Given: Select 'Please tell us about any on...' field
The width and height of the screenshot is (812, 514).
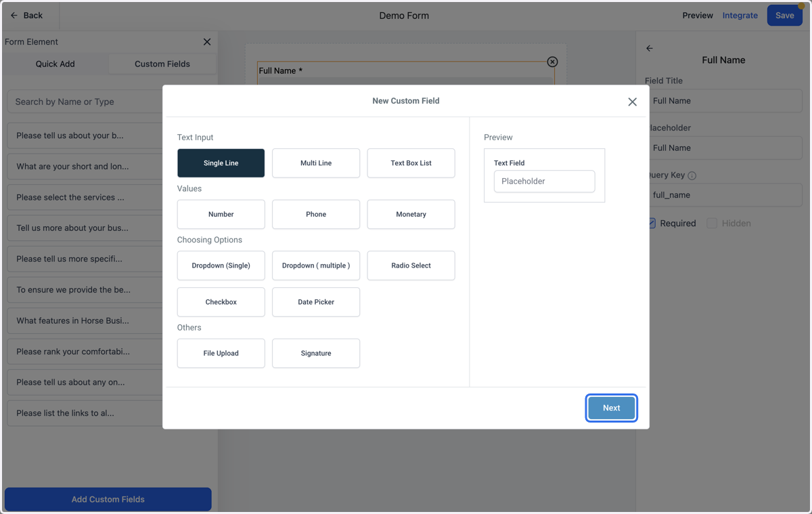Looking at the screenshot, I should click(x=85, y=382).
